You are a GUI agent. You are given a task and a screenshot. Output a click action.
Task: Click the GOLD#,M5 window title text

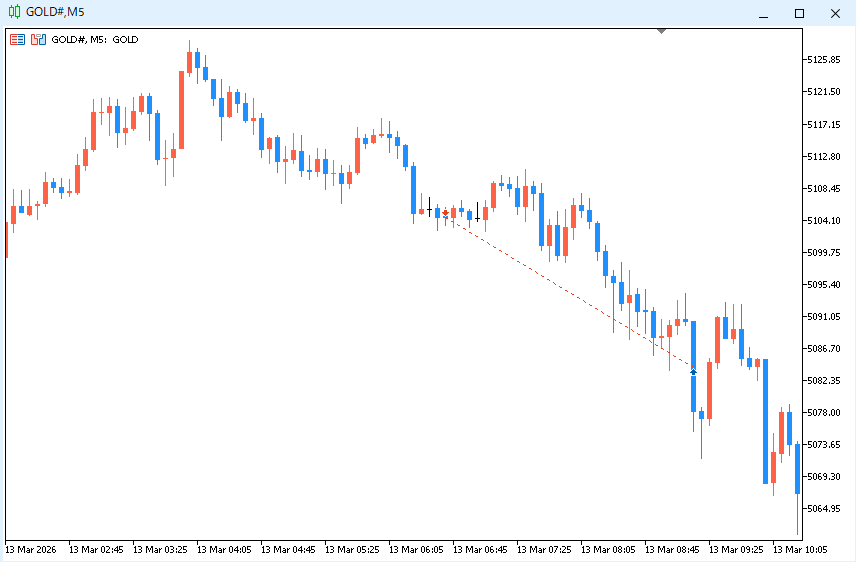coord(55,12)
